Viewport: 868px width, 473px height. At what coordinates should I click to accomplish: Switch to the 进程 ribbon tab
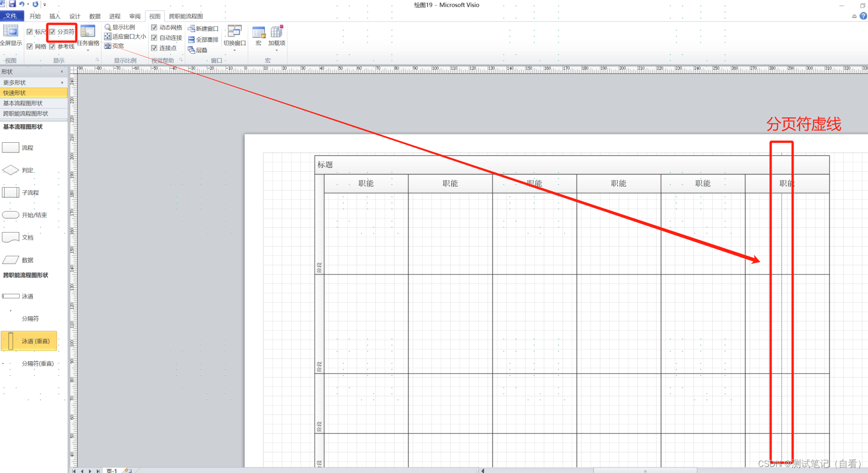pos(115,16)
